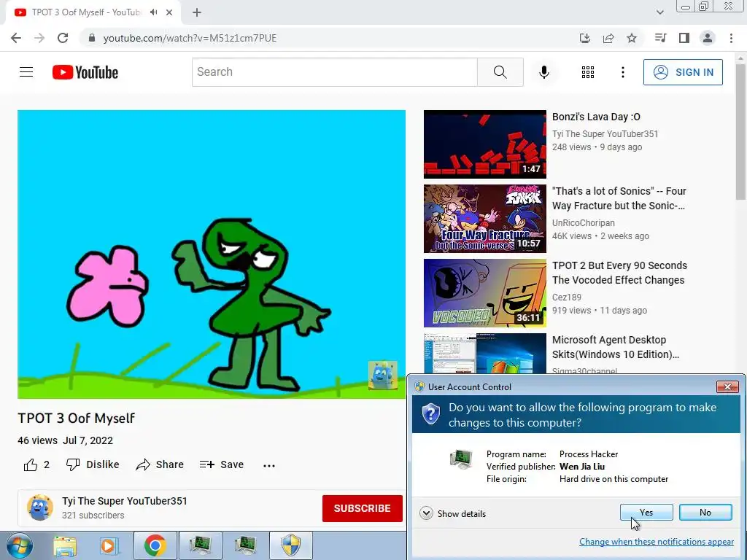Open title "Bonzi's Lava Day :O"
747x560 pixels.
point(596,117)
